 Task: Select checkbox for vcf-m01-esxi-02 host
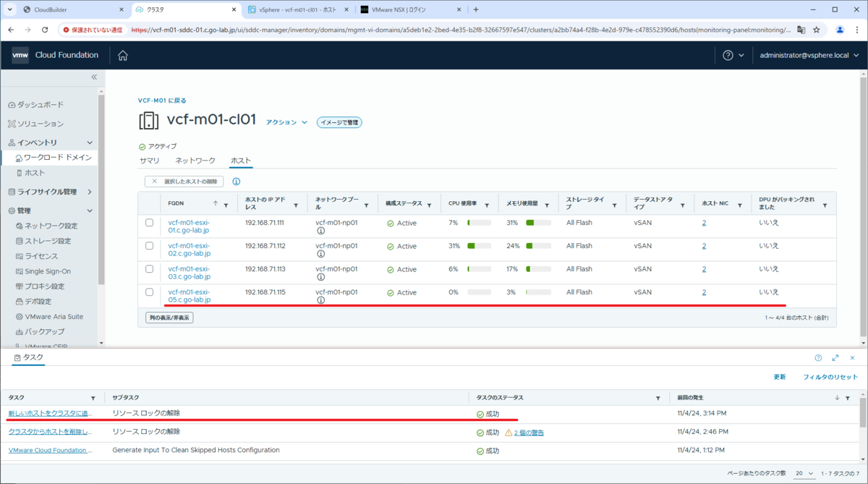click(150, 246)
